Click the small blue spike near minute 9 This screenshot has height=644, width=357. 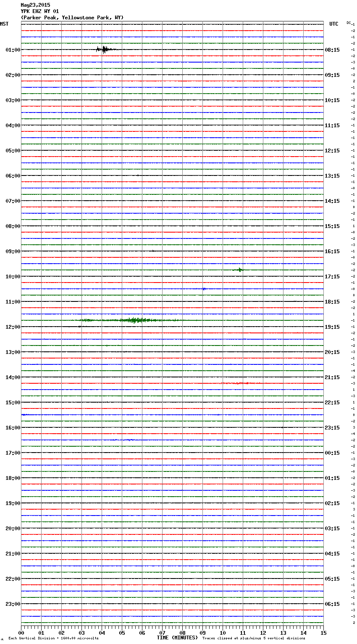(x=204, y=289)
